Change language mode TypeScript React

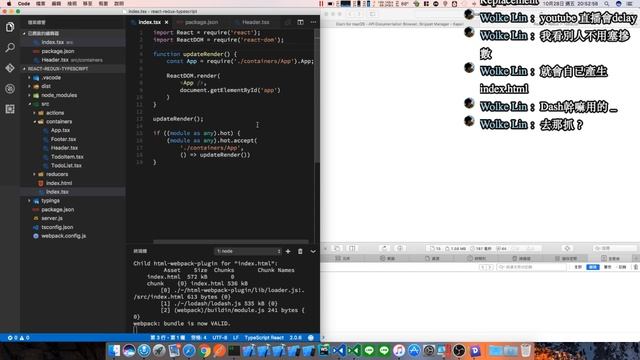click(x=264, y=338)
